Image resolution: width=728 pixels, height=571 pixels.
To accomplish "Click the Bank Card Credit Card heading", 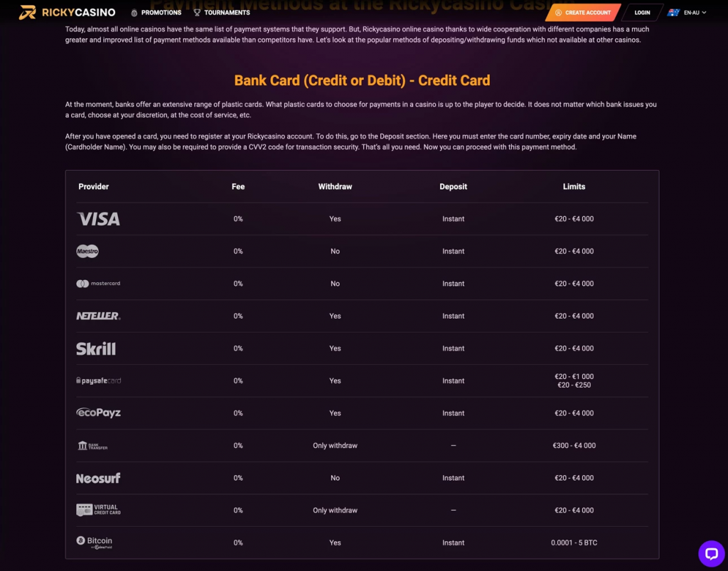I will pos(362,80).
